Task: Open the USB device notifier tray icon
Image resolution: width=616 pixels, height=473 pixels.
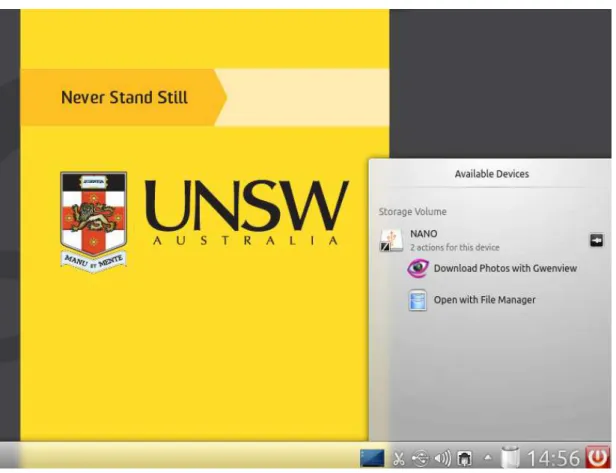Action: click(420, 458)
